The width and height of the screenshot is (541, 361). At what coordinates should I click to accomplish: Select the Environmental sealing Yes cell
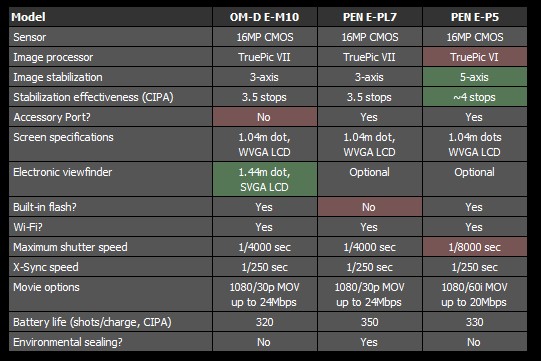pos(370,342)
